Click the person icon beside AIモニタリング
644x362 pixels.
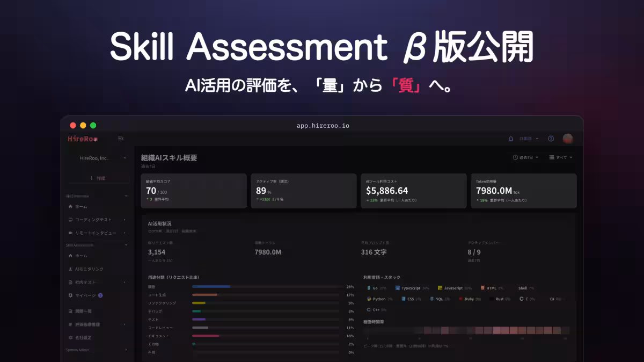70,269
